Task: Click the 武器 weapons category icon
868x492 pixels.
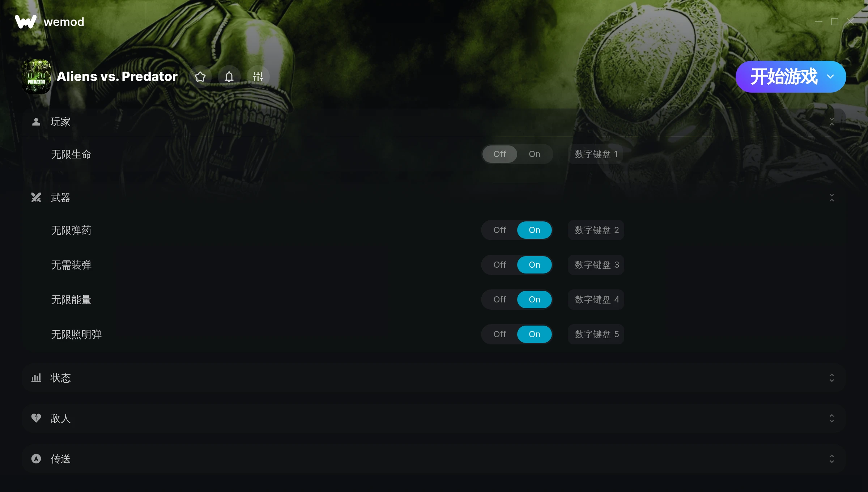Action: [36, 198]
